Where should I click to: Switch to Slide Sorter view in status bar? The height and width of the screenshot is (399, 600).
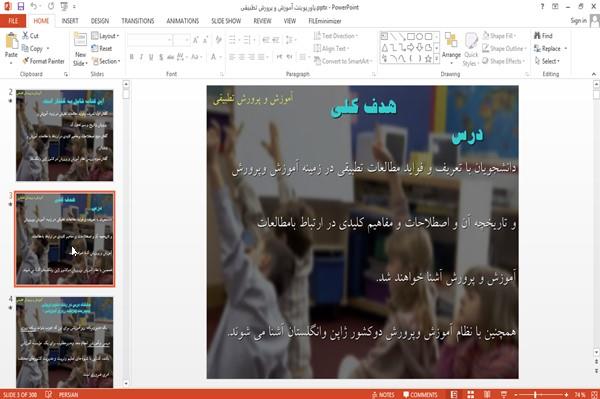coord(471,394)
